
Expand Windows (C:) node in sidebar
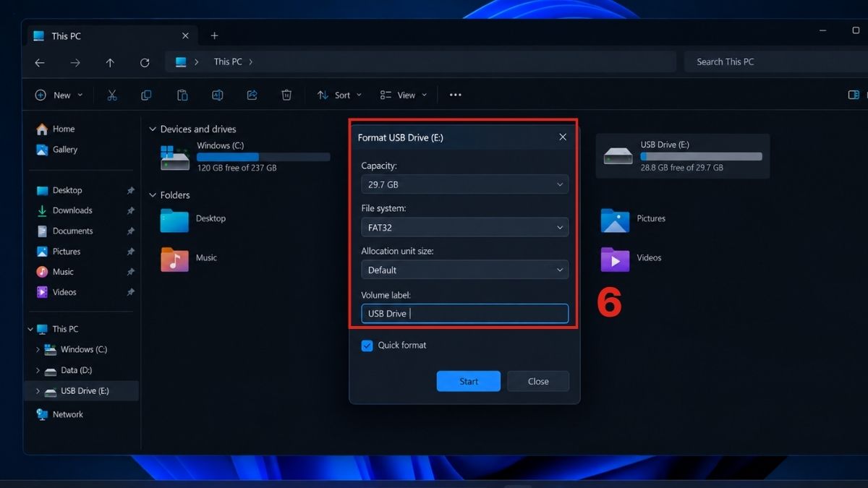(x=38, y=350)
